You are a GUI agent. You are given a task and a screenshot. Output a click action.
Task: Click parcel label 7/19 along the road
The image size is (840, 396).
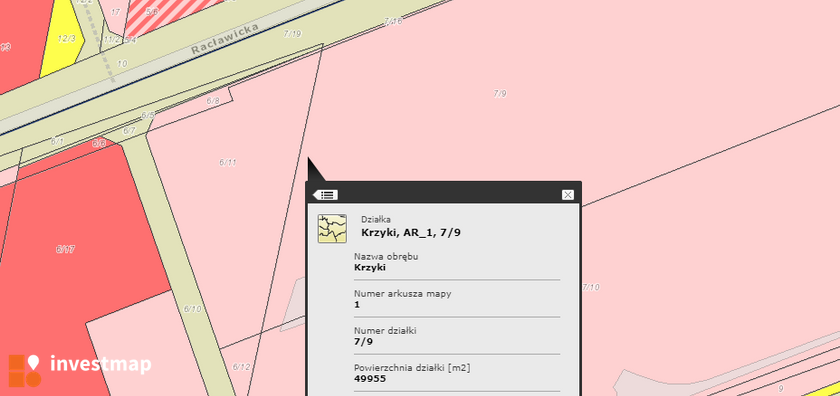(292, 34)
